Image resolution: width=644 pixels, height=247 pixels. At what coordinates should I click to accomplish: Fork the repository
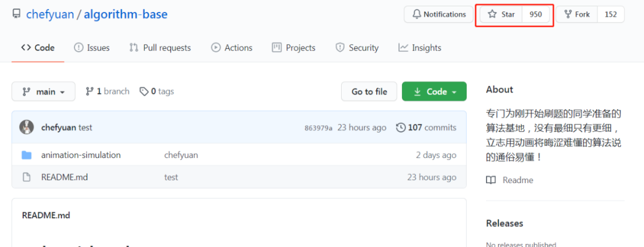[x=577, y=14]
